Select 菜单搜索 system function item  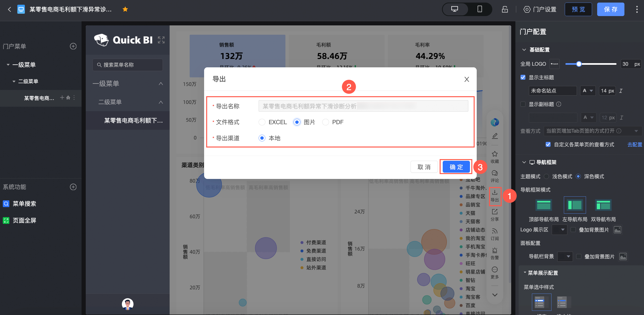pos(24,203)
